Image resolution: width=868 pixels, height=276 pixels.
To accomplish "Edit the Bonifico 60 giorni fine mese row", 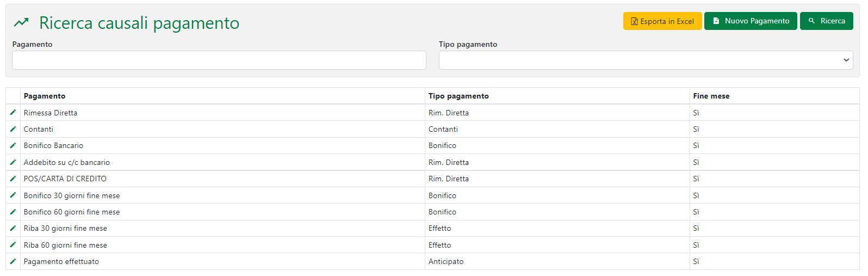I will 13,212.
